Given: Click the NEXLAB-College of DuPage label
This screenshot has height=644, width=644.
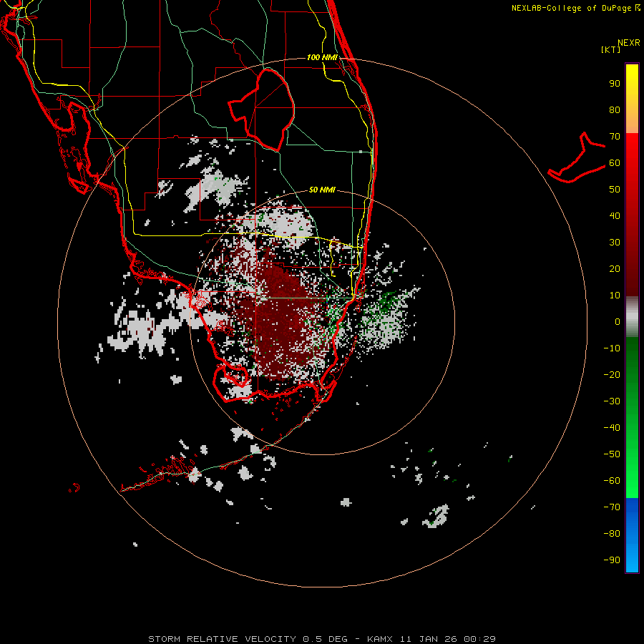Looking at the screenshot, I should [575, 8].
